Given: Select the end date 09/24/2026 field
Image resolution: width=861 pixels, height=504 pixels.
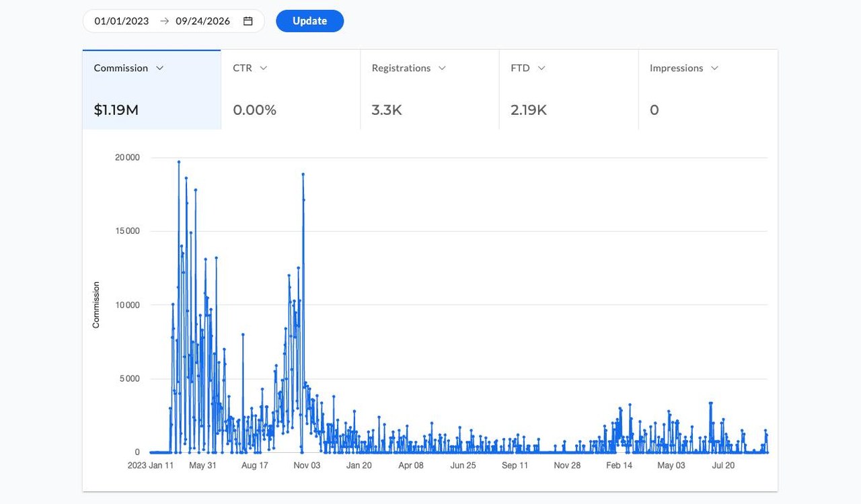Looking at the screenshot, I should [203, 21].
